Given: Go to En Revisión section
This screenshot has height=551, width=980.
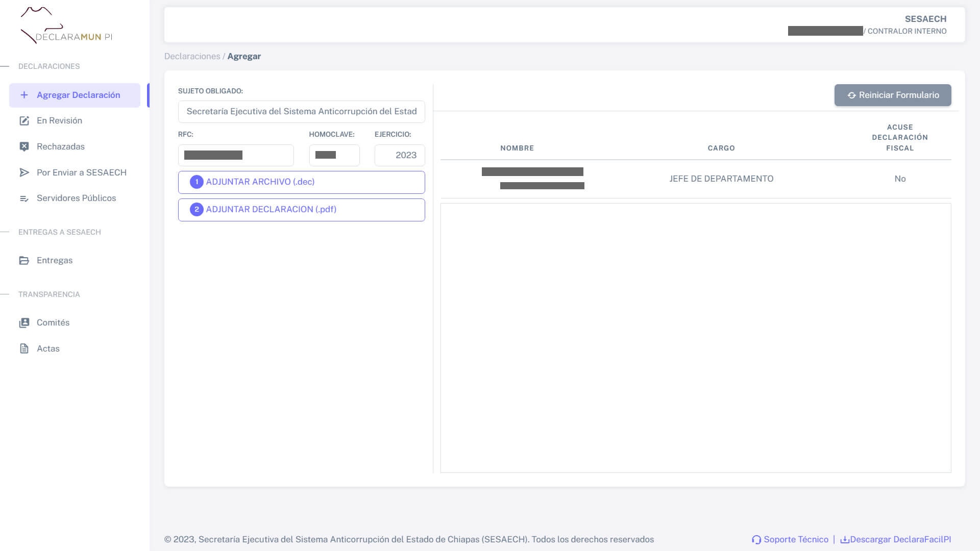Looking at the screenshot, I should pos(75,121).
